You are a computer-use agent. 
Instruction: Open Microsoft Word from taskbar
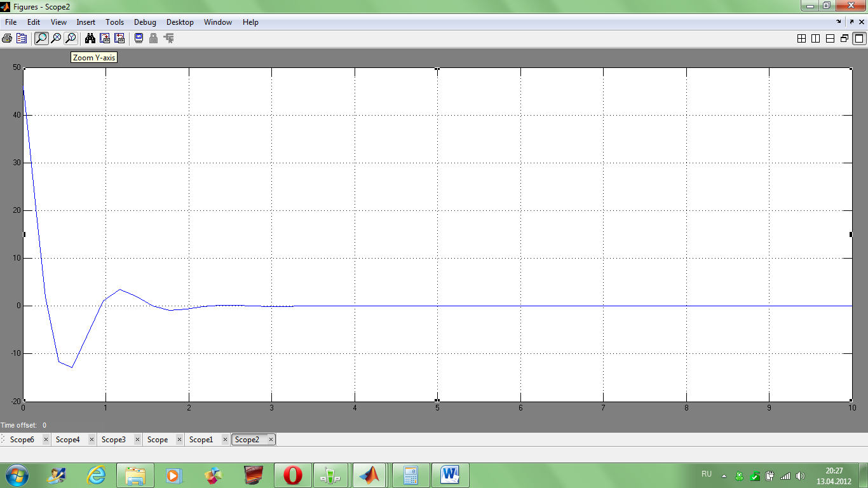450,475
